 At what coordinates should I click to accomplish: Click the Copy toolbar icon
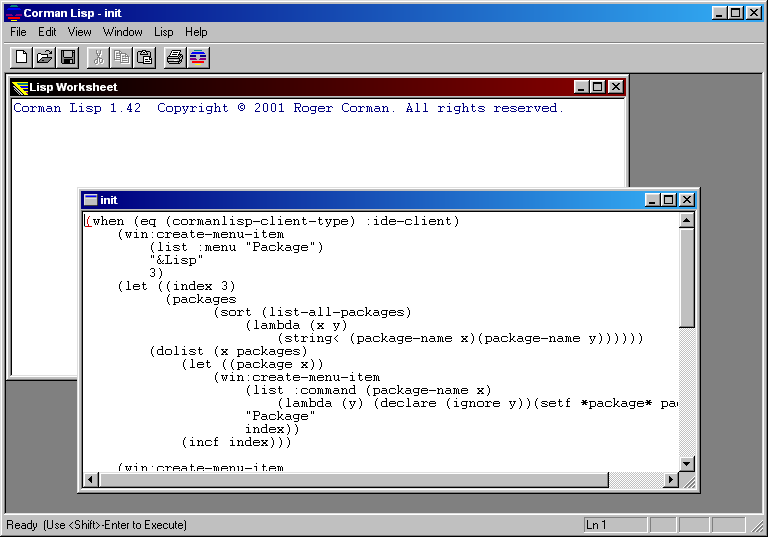pyautogui.click(x=121, y=58)
